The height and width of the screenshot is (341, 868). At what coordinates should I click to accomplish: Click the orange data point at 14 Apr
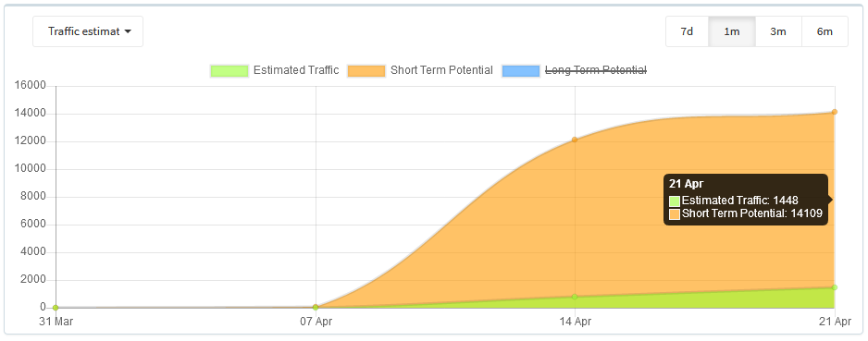(x=575, y=140)
